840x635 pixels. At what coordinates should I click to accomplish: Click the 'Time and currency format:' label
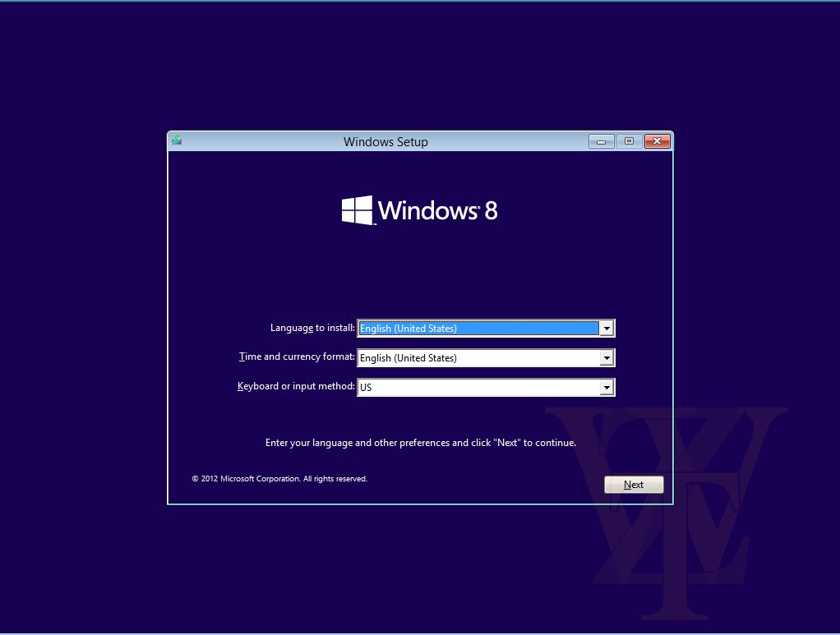(297, 357)
